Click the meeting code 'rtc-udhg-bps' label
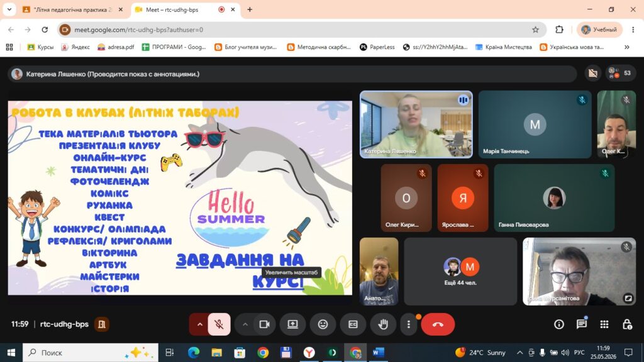Image resolution: width=644 pixels, height=362 pixels. pos(65,324)
